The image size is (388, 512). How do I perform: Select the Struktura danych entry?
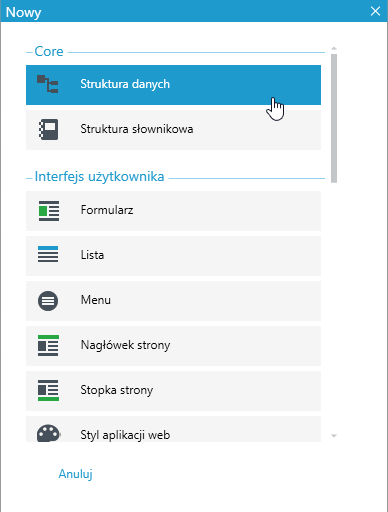click(173, 85)
